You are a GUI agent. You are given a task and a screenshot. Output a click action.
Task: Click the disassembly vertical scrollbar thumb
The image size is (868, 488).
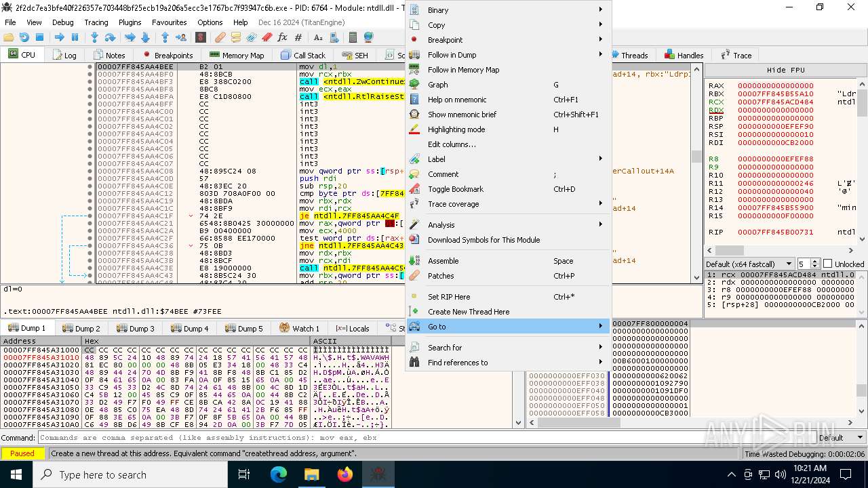[x=696, y=157]
